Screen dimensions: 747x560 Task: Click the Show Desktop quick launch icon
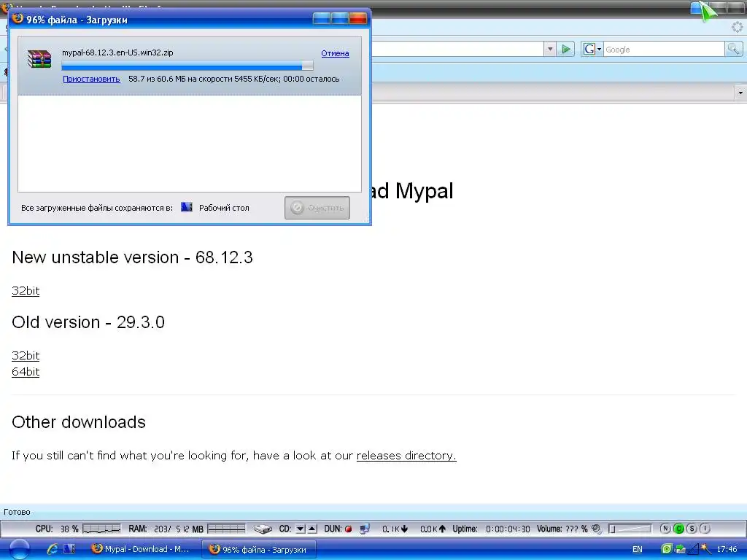click(69, 549)
